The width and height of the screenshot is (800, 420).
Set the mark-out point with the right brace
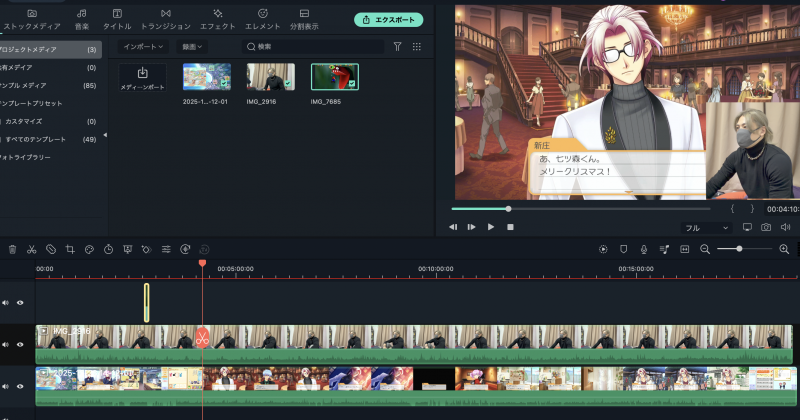click(x=752, y=209)
